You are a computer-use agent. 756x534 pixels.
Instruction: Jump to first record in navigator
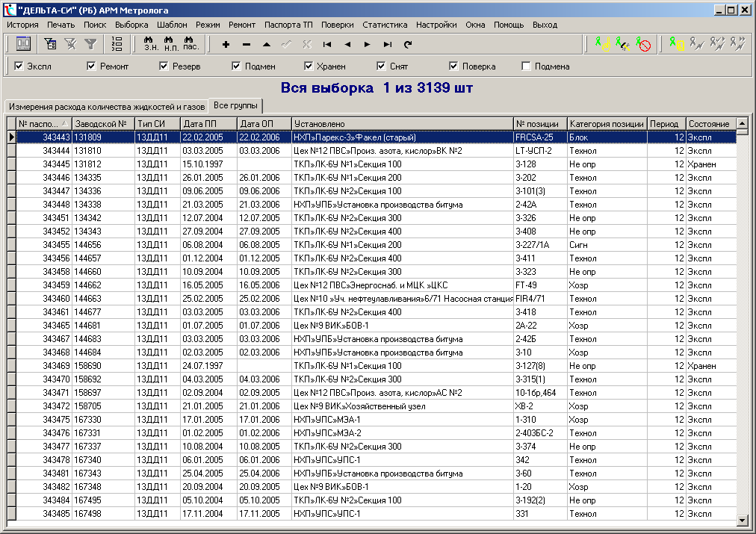tap(327, 45)
